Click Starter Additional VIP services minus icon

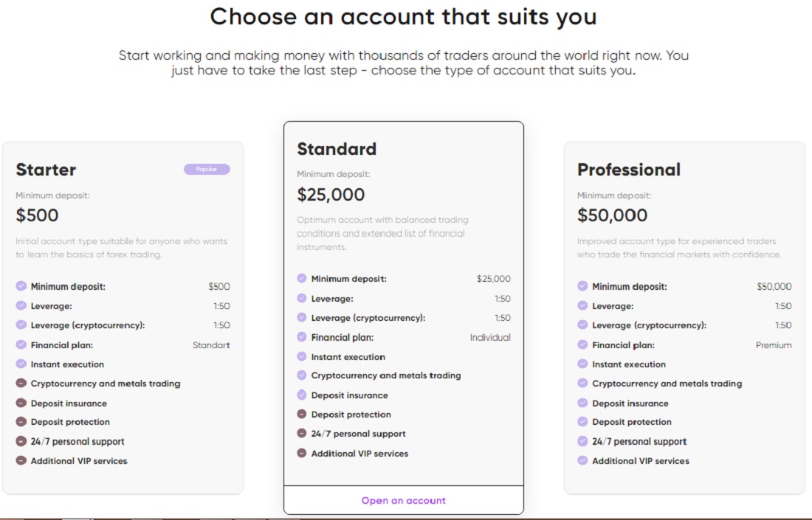coord(21,460)
